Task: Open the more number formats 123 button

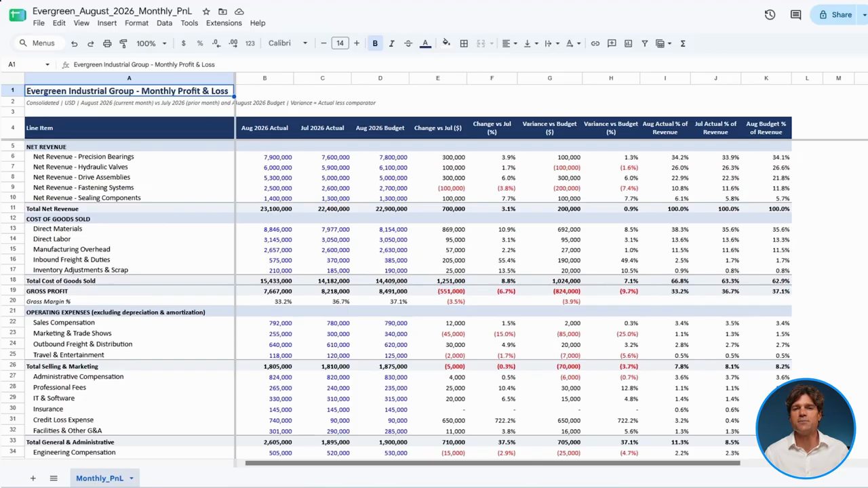Action: click(x=250, y=43)
